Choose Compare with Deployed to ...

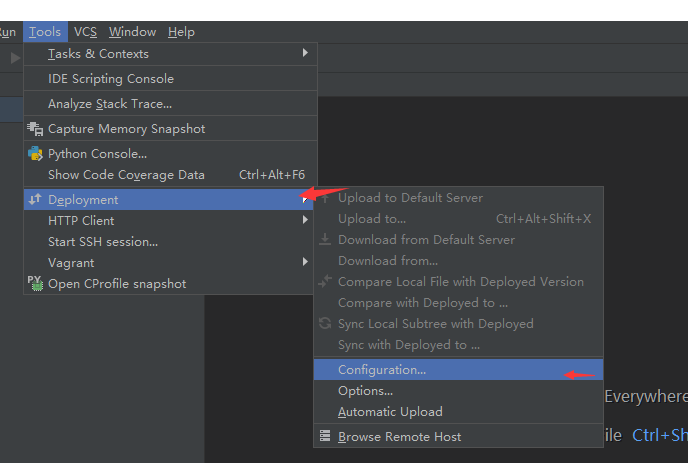(x=459, y=303)
